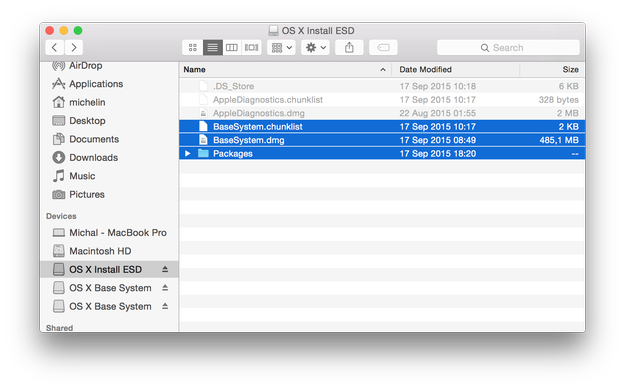Screen dimensions: 625x389
Task: Click the 22 Aug 2015 01:55 date
Action: pyautogui.click(x=438, y=113)
